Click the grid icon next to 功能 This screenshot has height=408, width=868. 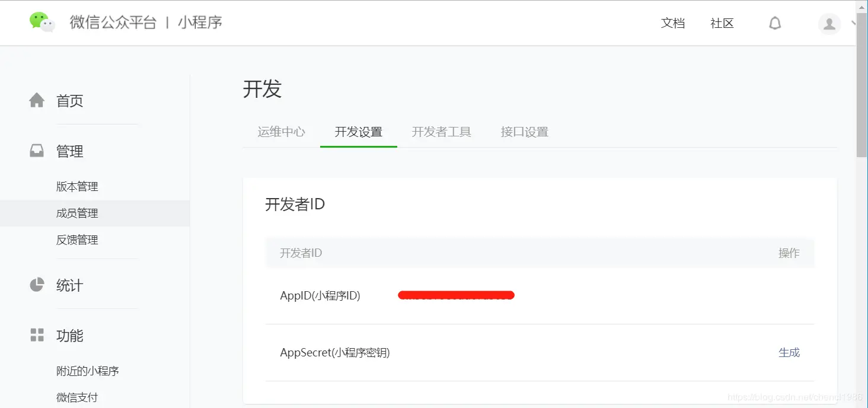point(37,335)
